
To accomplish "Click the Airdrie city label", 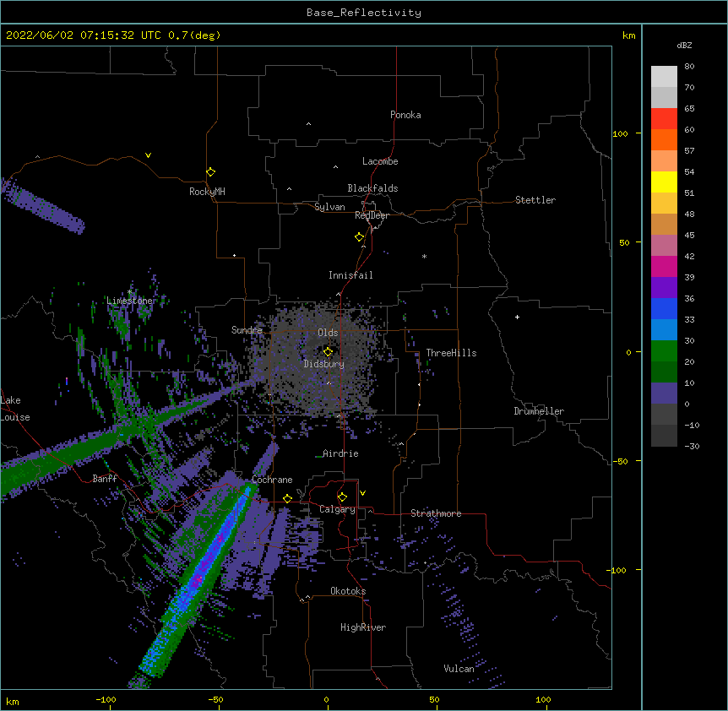I will click(x=340, y=453).
